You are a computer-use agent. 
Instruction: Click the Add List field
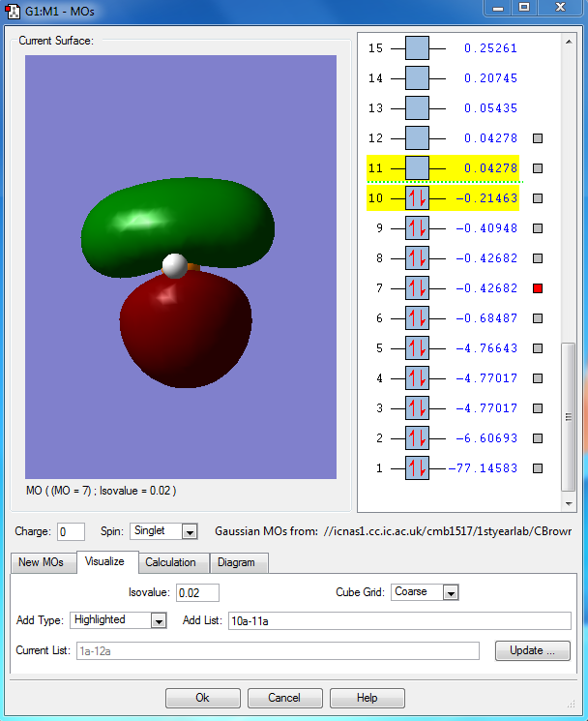[x=399, y=620]
